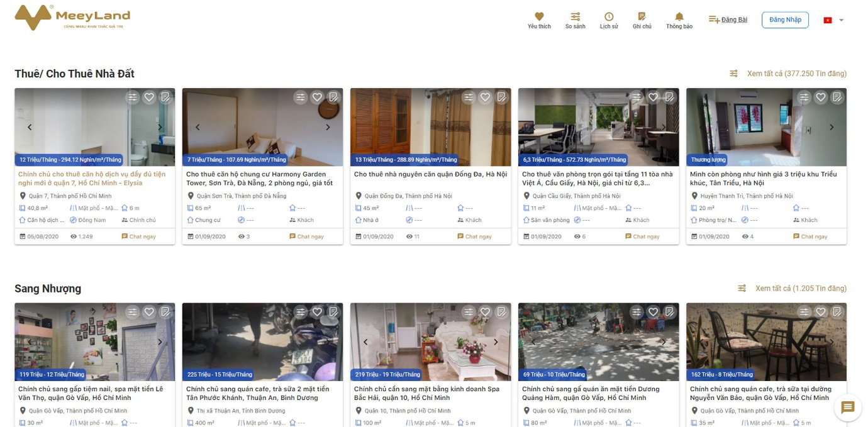The image size is (868, 427).
Task: Show previous photo of Dương Quảng Hàm listing
Action: (533, 342)
